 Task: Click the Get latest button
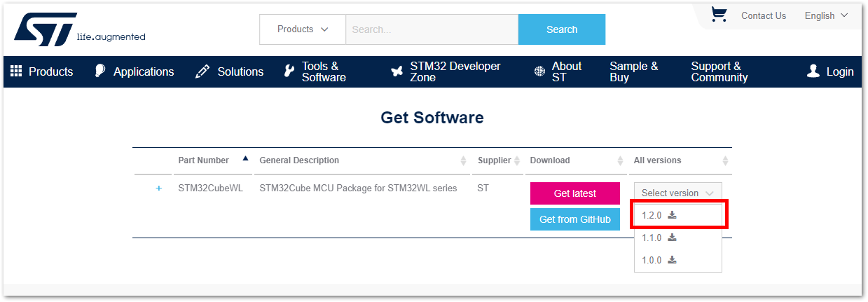point(575,193)
